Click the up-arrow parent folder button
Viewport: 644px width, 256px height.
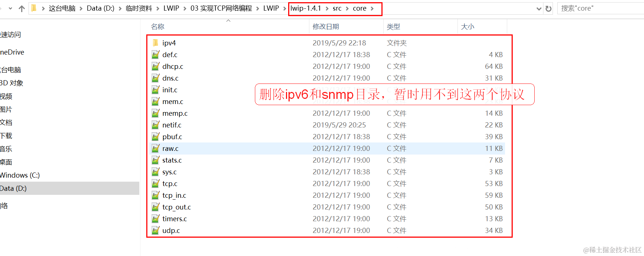coord(22,8)
